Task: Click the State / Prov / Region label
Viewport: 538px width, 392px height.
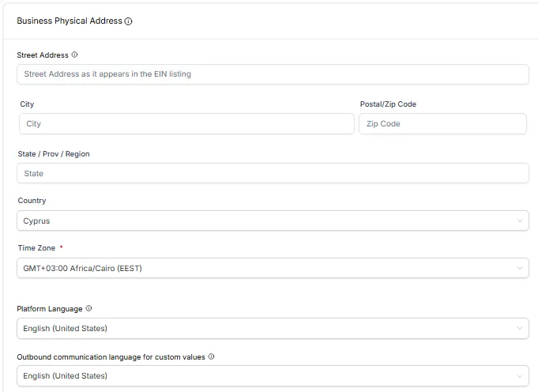Action: [x=54, y=154]
